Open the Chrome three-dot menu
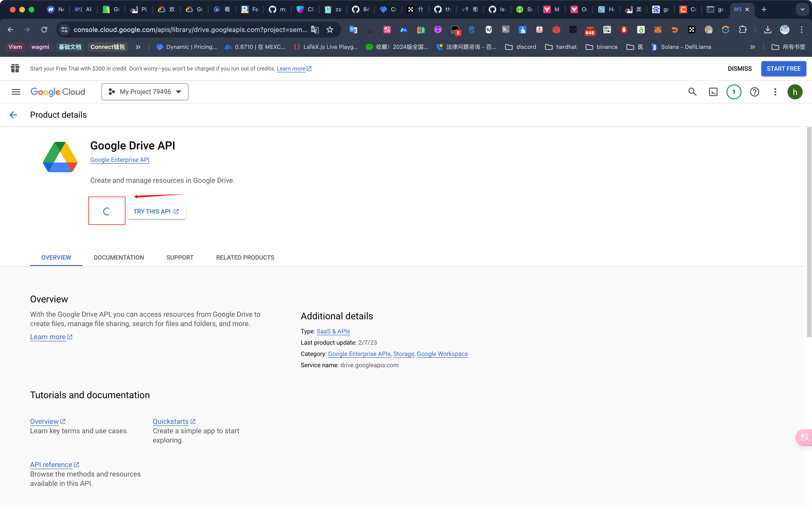This screenshot has width=812, height=507. (x=802, y=30)
